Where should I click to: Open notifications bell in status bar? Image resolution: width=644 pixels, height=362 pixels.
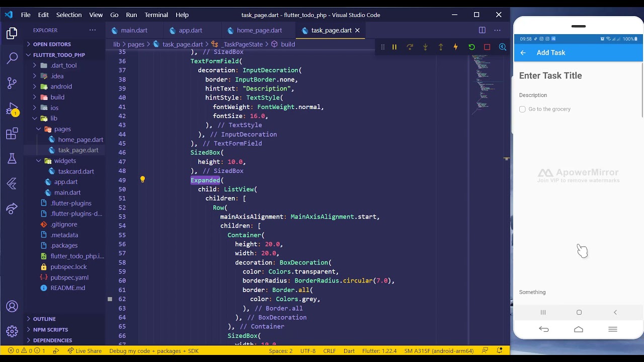pos(500,350)
